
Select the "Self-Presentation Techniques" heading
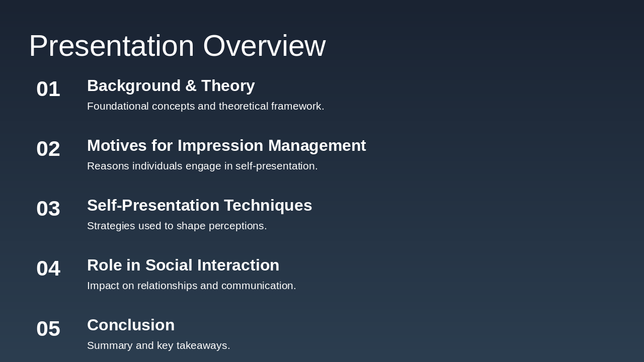pos(199,205)
